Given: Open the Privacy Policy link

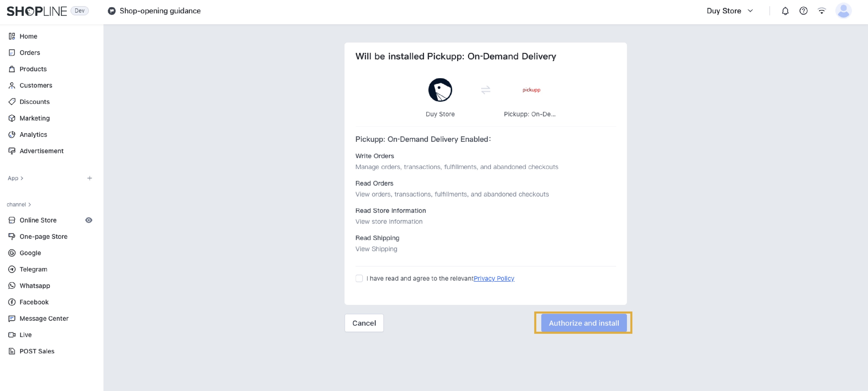Looking at the screenshot, I should pyautogui.click(x=494, y=278).
